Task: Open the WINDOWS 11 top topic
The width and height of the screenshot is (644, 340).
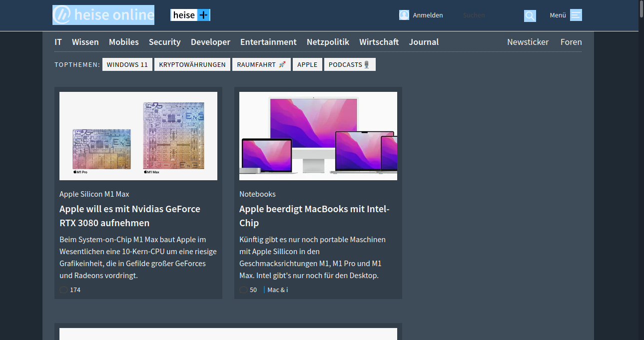Action: pos(127,64)
